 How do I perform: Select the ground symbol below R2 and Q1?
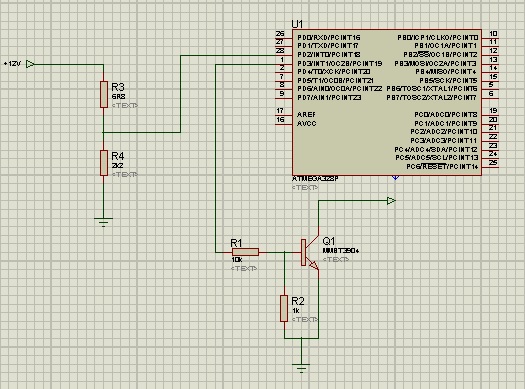tap(301, 368)
